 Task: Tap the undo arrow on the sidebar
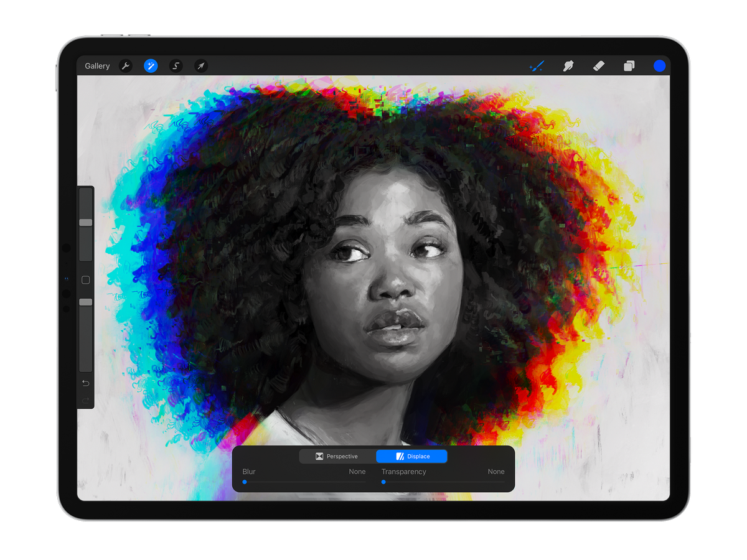coord(85,383)
